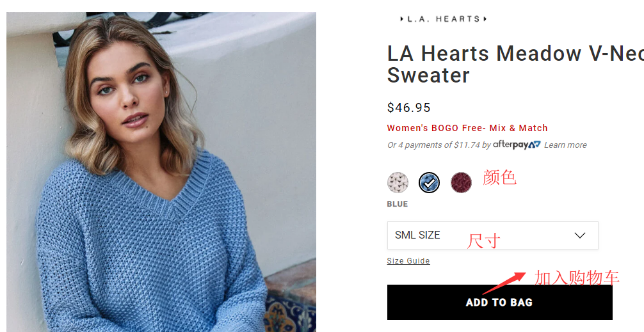Click the sweater model product photo
The width and height of the screenshot is (644, 332).
pos(161,172)
